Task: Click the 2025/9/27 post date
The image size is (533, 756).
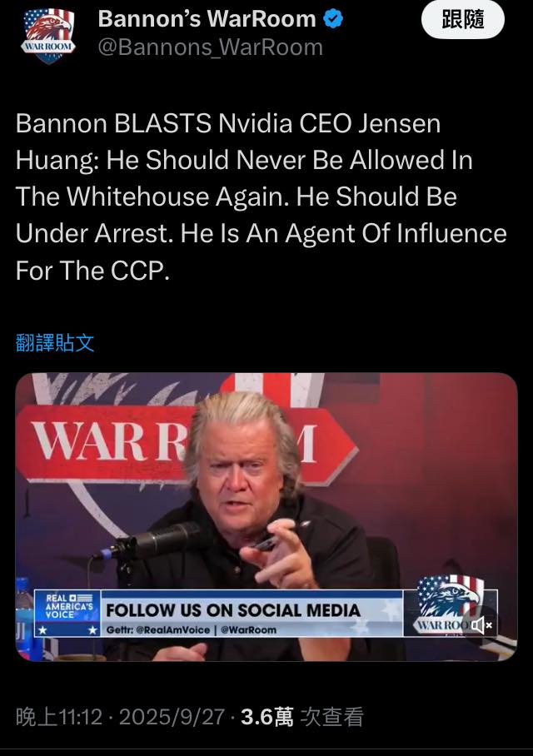Action: [x=172, y=717]
